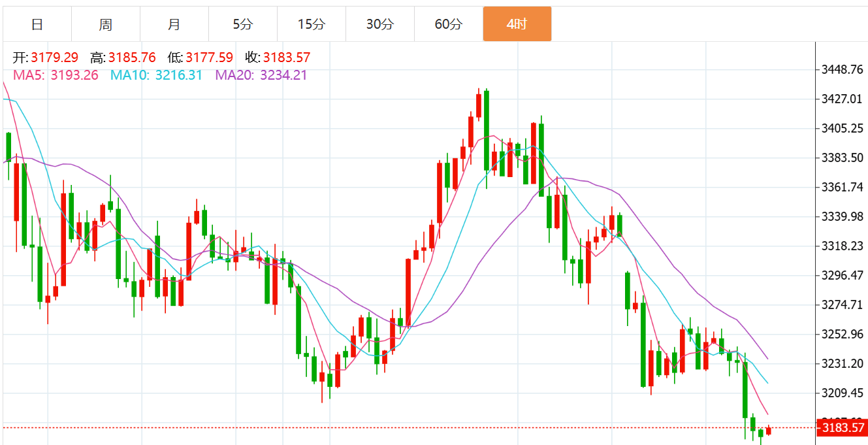Viewport: 868px width, 445px height.
Task: Click the red current price tag on axis
Action: (842, 428)
